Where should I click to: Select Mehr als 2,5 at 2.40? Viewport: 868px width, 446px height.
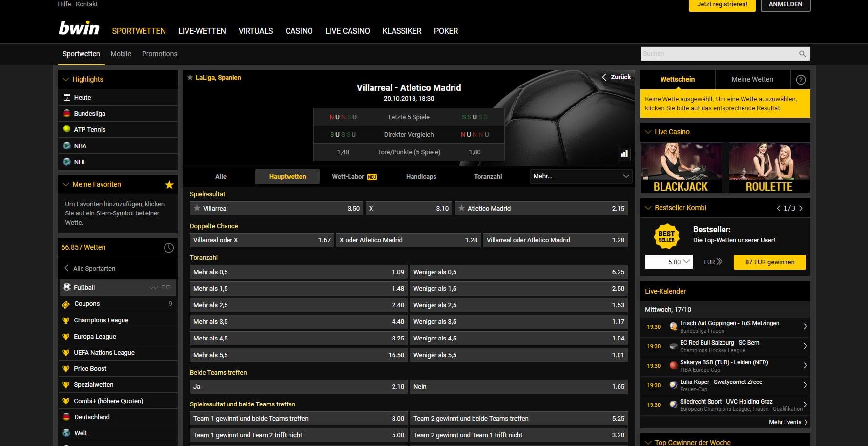coord(299,305)
